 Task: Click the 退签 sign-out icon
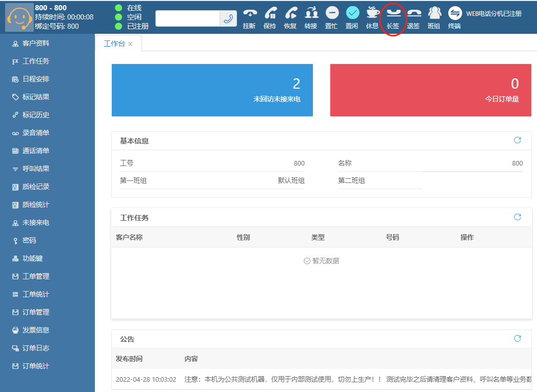point(414,13)
